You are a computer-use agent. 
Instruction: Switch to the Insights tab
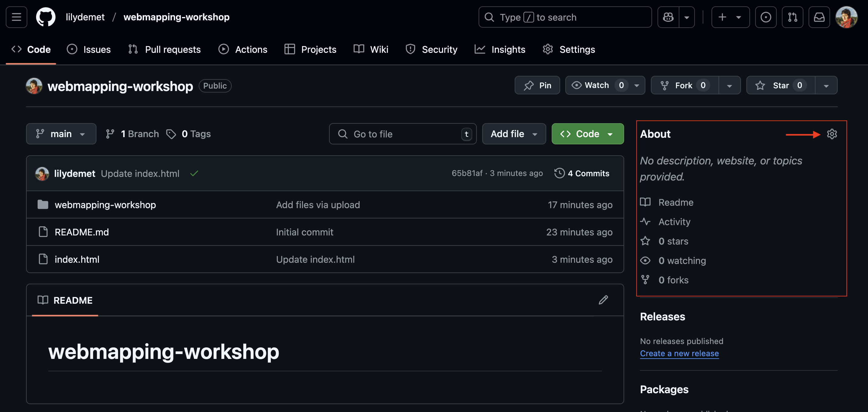(x=500, y=49)
